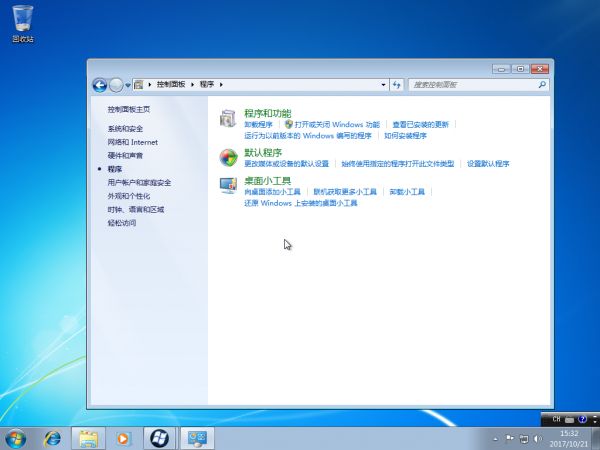Click the 卸载程序 link

click(x=258, y=125)
